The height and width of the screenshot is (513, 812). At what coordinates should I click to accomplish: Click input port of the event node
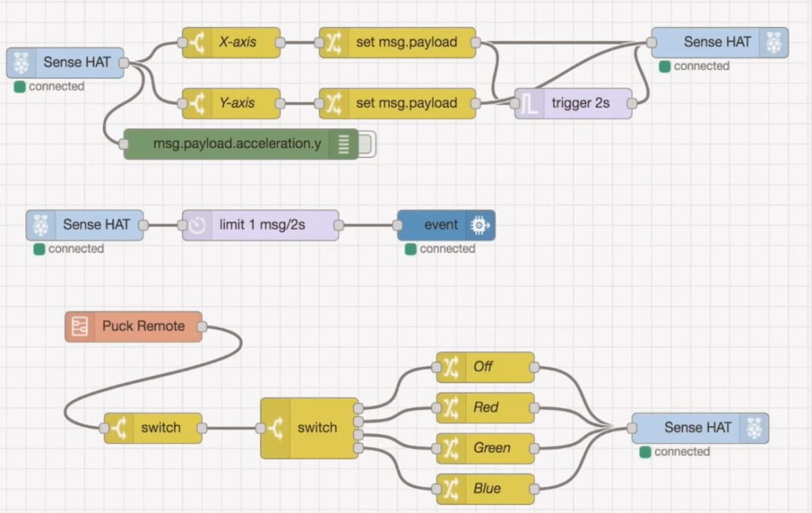[397, 225]
